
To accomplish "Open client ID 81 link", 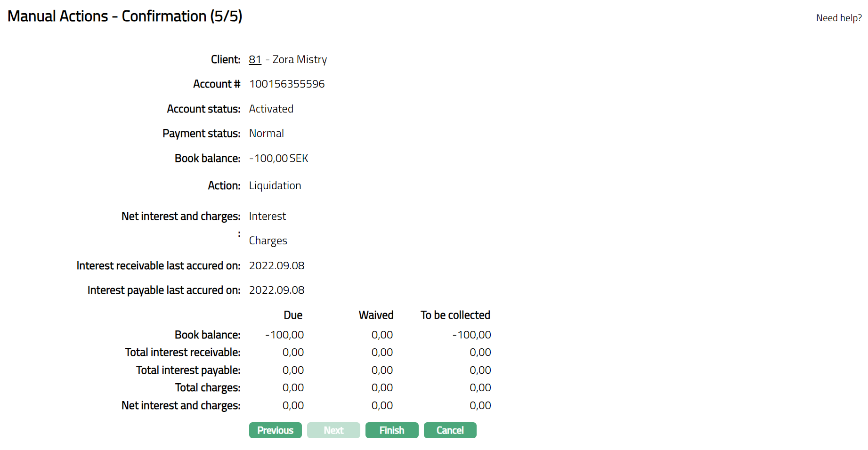I will pos(255,60).
